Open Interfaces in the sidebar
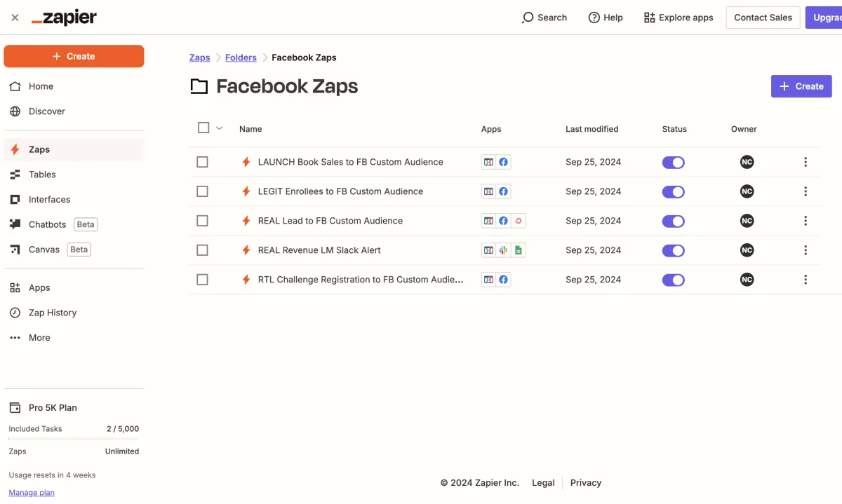 pyautogui.click(x=74, y=200)
